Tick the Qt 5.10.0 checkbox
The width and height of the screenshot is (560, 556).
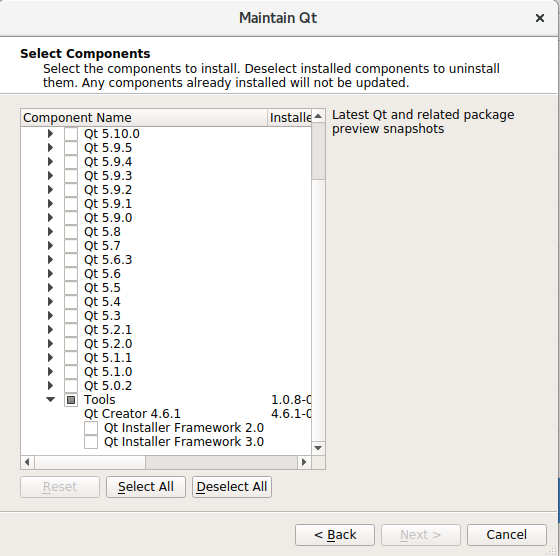tap(71, 134)
